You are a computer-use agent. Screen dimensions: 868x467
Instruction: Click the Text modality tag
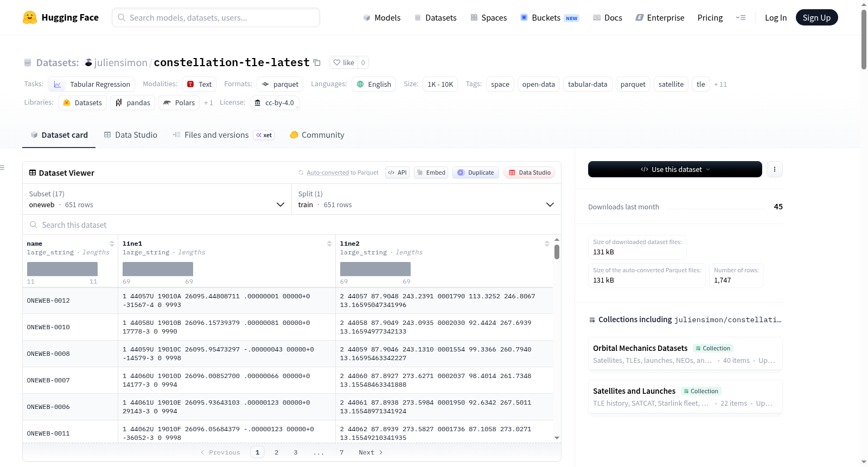tap(199, 84)
